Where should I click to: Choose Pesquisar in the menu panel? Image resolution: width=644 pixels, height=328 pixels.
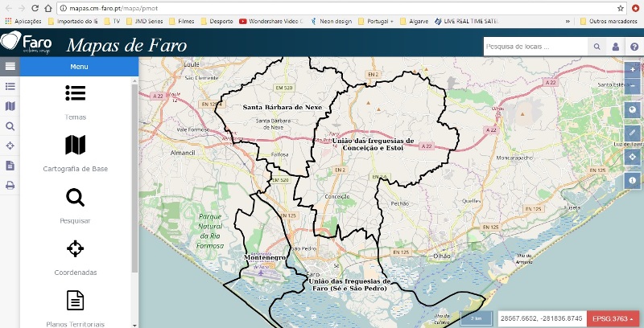pyautogui.click(x=75, y=205)
